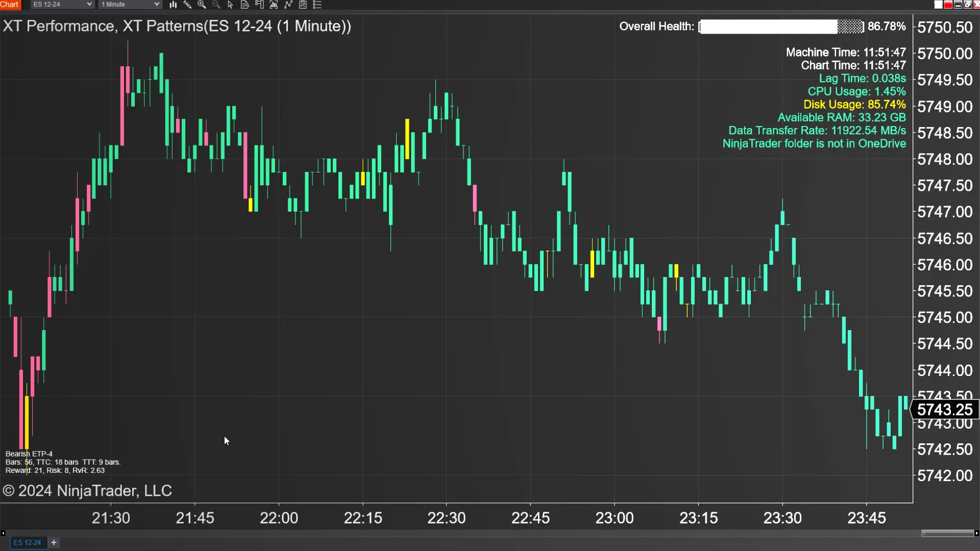Click the 'Overall Health:' label
This screenshot has width=980, height=551.
click(x=656, y=27)
